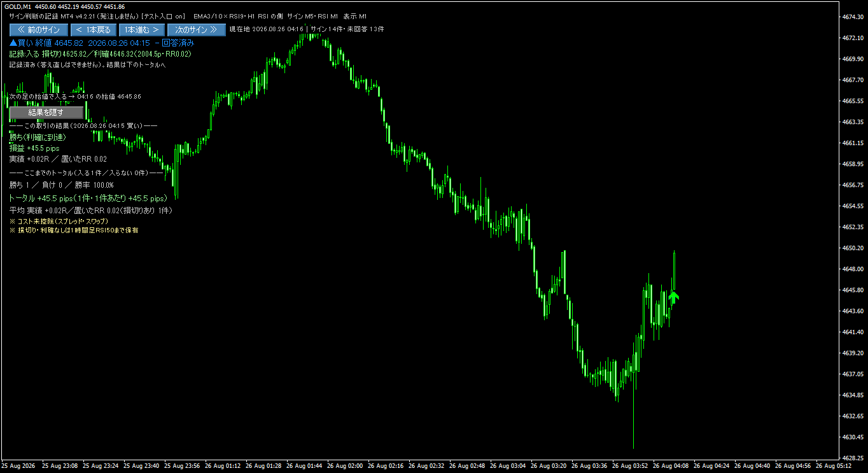Click the 現在地 2026.08.26 04:16 status text
This screenshot has width=868, height=473.
pyautogui.click(x=266, y=29)
